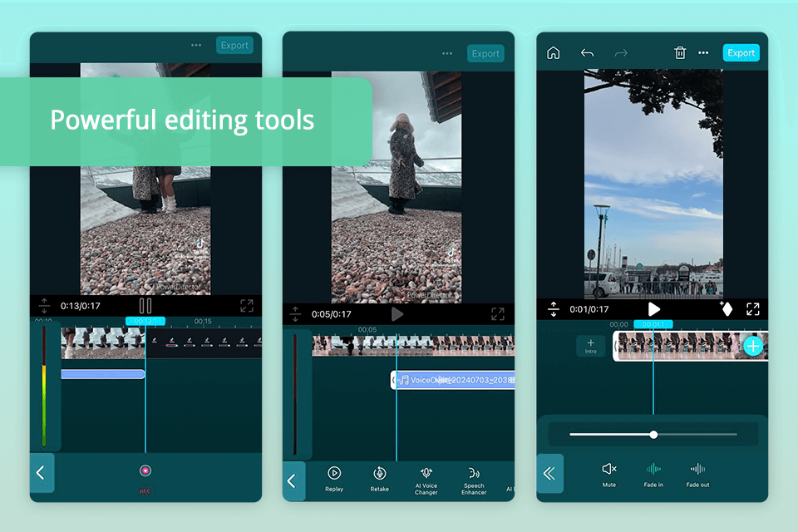This screenshot has height=532, width=798.
Task: Tap the Replay tool
Action: click(x=334, y=479)
